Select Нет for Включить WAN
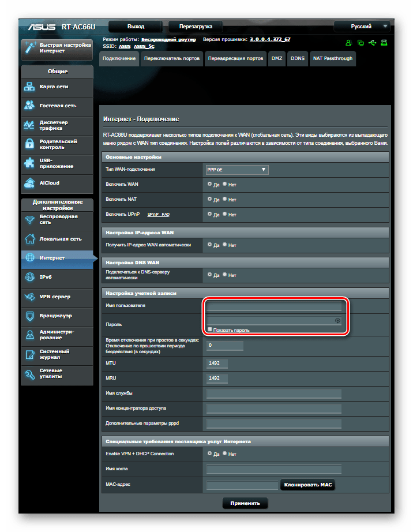The width and height of the screenshot is (413, 532). 224,184
